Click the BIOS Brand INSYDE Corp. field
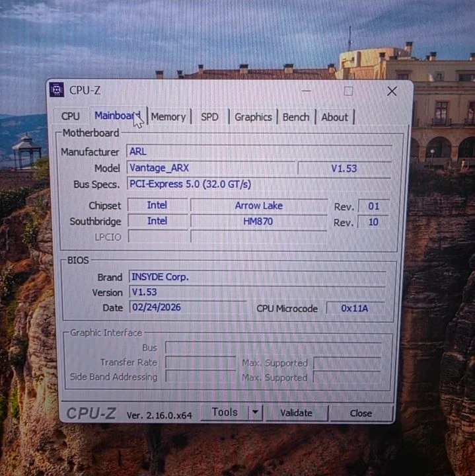 click(x=258, y=277)
